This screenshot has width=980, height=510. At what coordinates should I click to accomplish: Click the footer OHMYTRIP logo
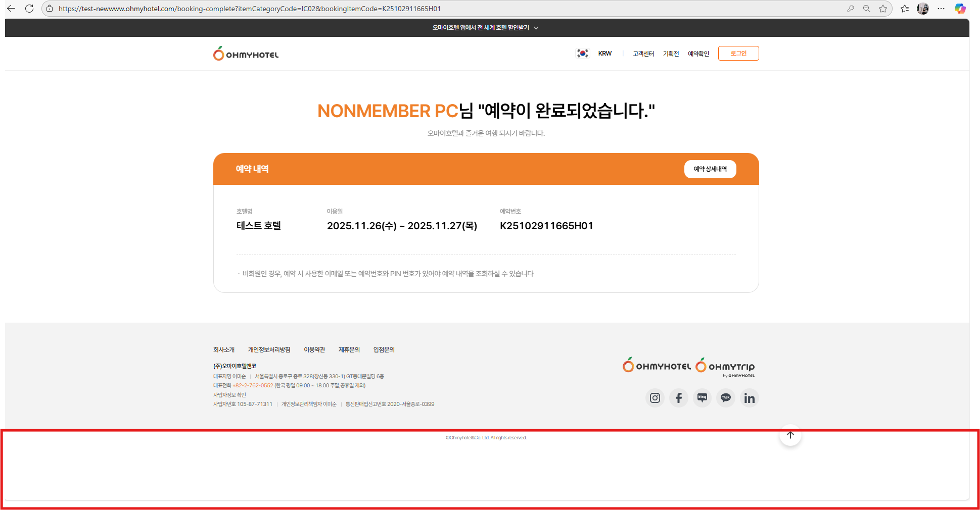pyautogui.click(x=725, y=367)
